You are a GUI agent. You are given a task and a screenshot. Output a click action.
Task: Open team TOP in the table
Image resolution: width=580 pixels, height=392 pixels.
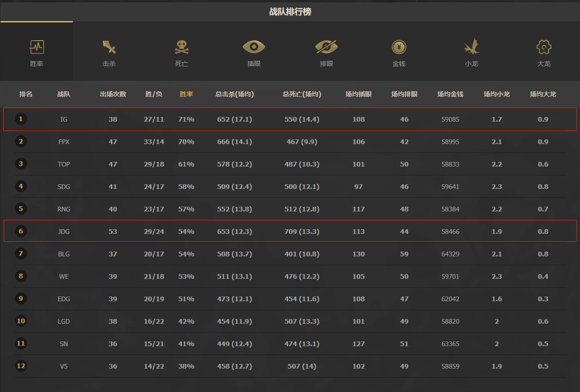(64, 164)
